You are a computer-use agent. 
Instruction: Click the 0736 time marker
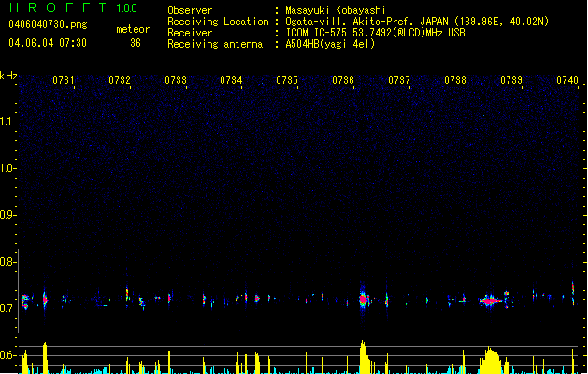(x=343, y=80)
